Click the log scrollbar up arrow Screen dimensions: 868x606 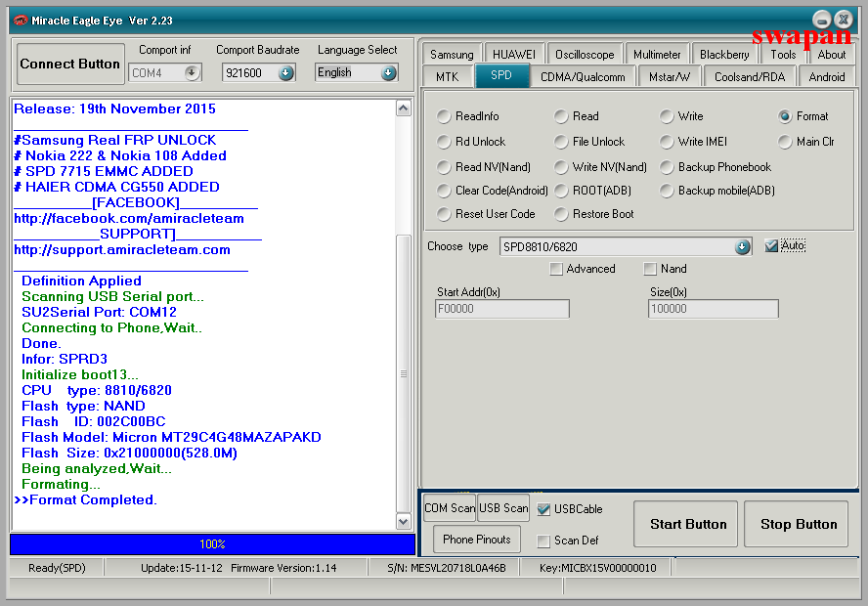tap(404, 108)
